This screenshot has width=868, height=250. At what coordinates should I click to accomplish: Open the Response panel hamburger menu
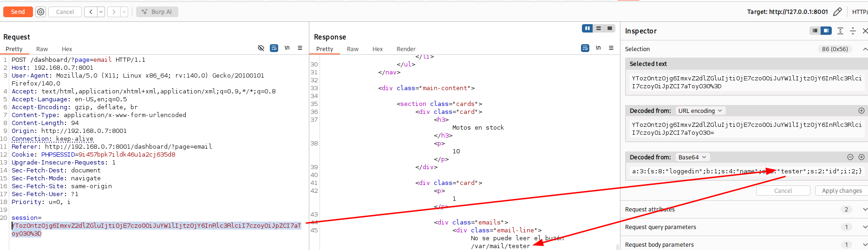(611, 48)
